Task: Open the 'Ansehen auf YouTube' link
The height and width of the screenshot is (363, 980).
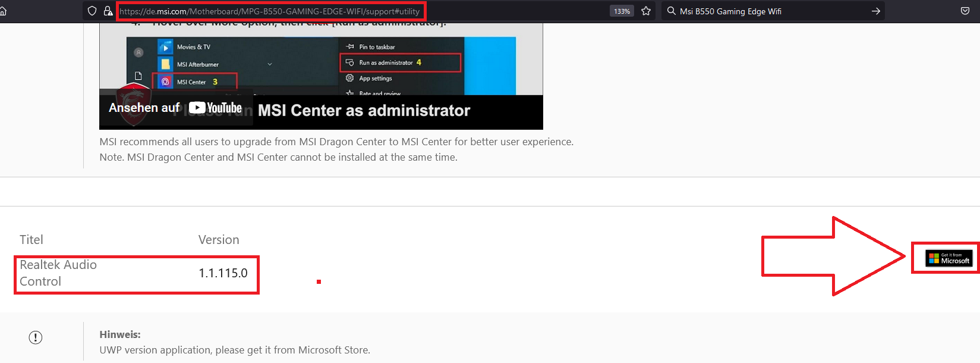Action: pos(176,108)
